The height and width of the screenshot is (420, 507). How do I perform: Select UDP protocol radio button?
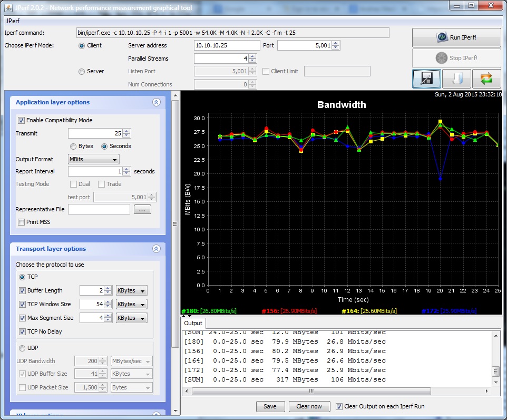22,348
